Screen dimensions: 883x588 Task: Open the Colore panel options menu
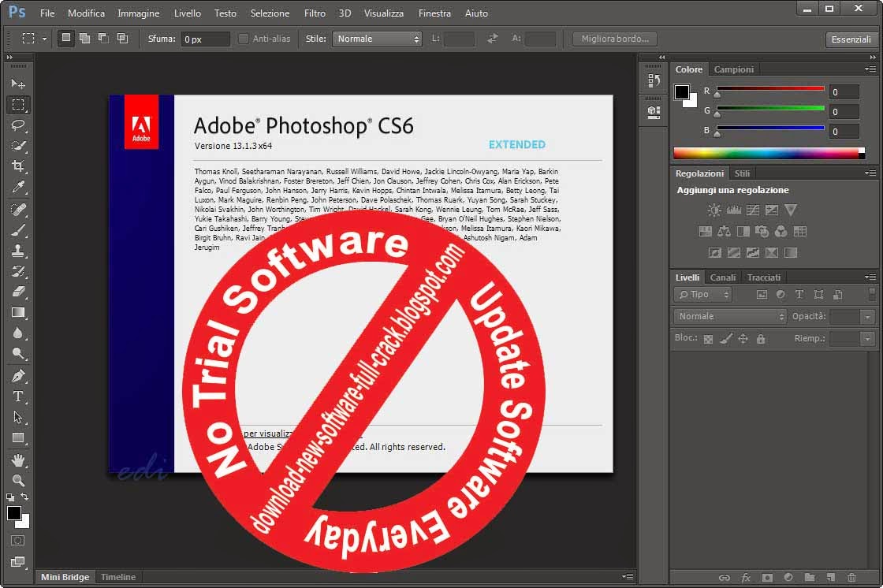click(x=870, y=69)
